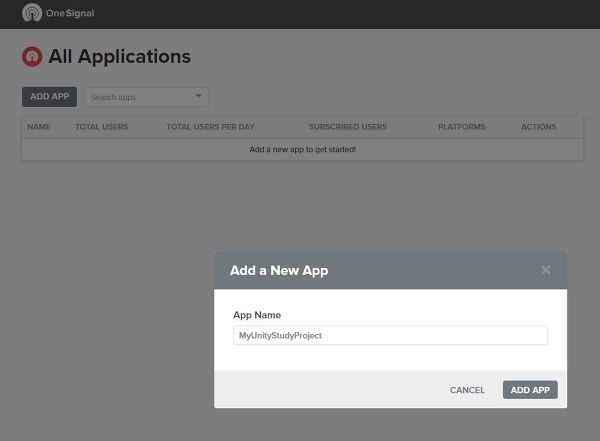Screen dimensions: 600x441
Task: Close the Add a New App dialog
Action: (546, 270)
